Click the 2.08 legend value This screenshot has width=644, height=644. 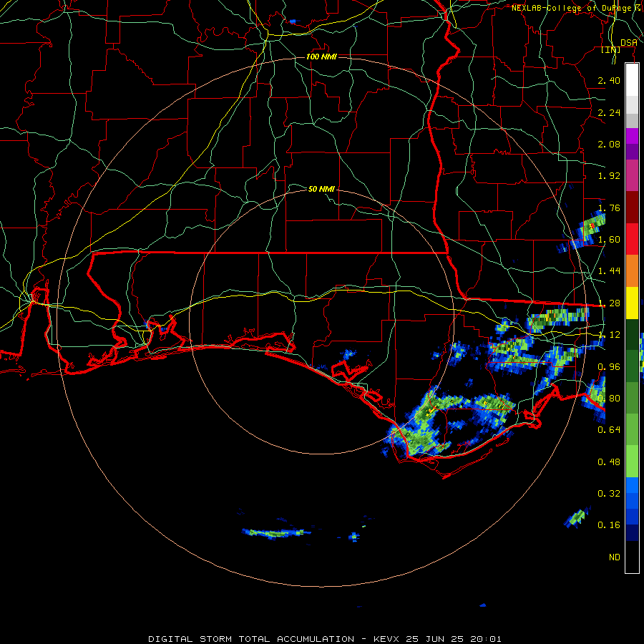tap(609, 144)
